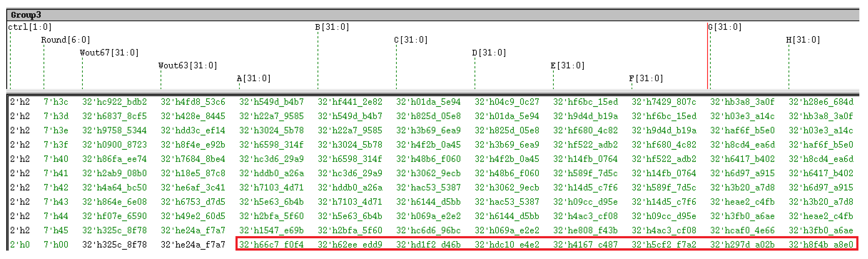Click the value 32'hc922_bdb2
Image resolution: width=868 pixels, height=259 pixels.
[x=115, y=102]
